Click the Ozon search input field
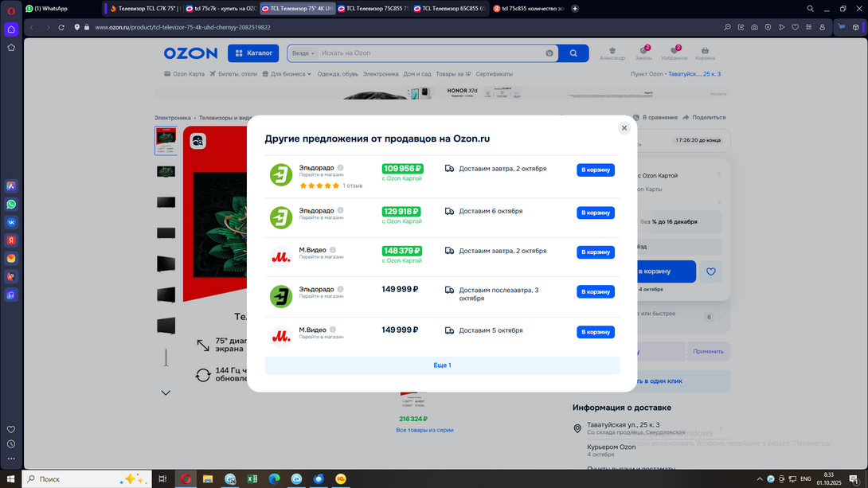This screenshot has height=488, width=868. [430, 53]
